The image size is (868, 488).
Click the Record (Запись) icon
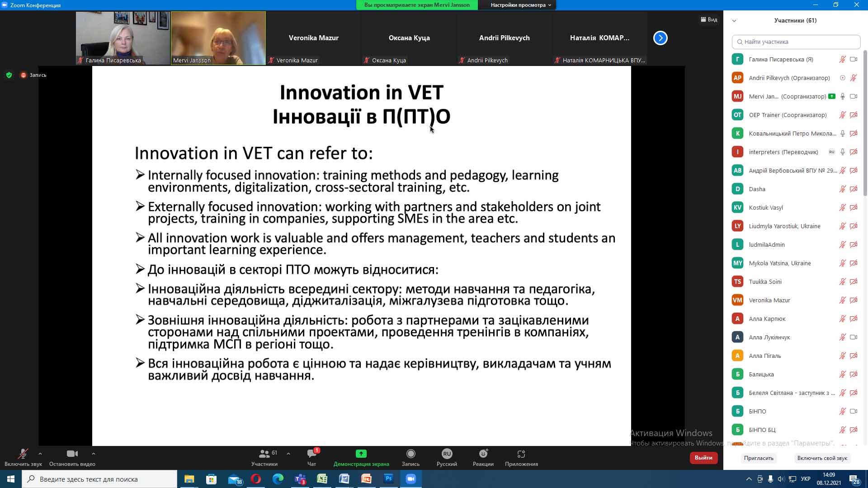click(x=410, y=454)
